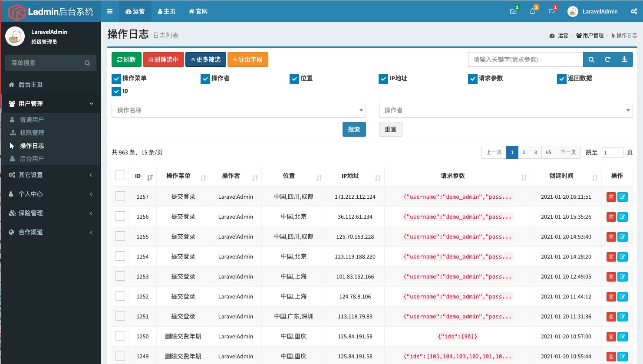Screen dimensions: 643x364
Task: Click the blue 搜索 button
Action: click(354, 129)
